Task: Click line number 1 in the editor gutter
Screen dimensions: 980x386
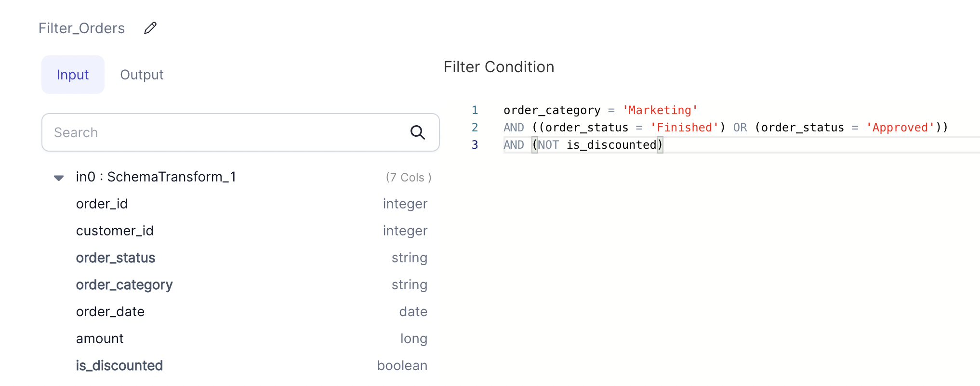Action: (475, 110)
